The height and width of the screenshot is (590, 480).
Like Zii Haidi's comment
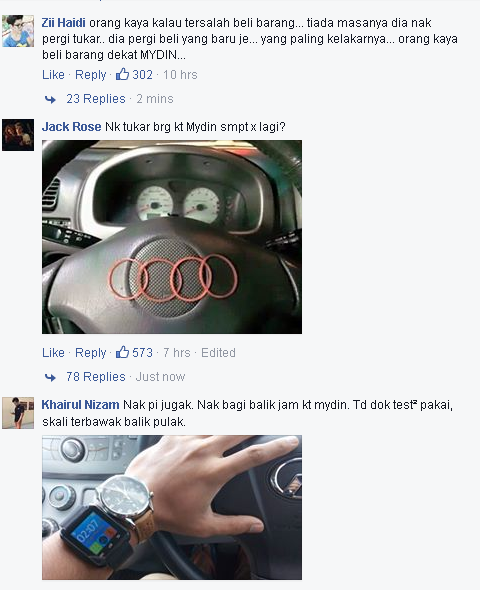pyautogui.click(x=53, y=75)
